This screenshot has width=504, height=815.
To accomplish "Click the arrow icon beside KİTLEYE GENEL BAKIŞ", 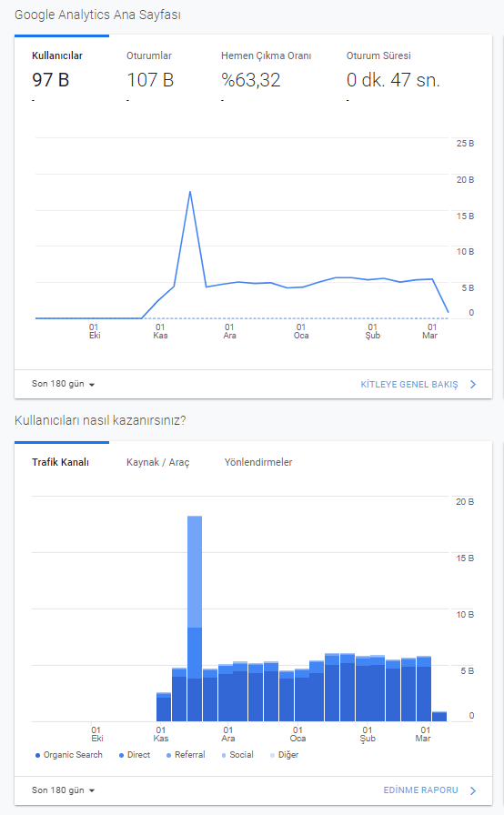I will point(473,385).
